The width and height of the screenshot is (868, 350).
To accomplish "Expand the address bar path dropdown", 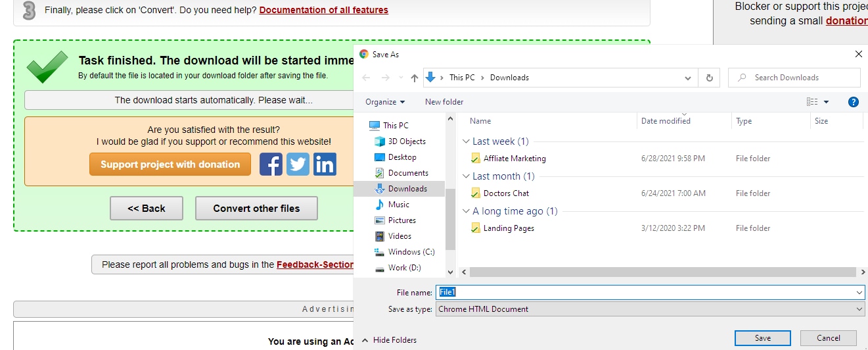I will (x=687, y=78).
